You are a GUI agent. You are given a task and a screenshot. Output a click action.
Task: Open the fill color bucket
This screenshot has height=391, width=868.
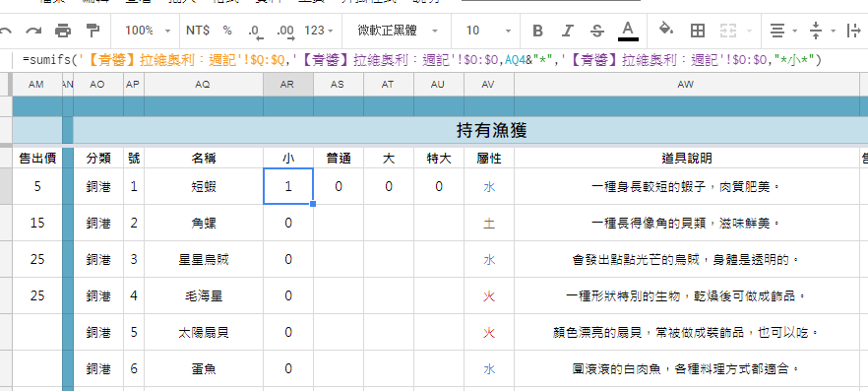(666, 30)
